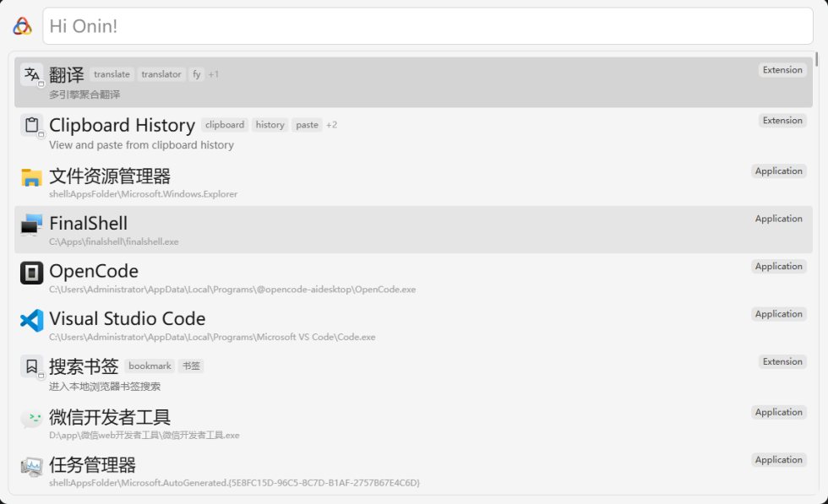Focus the Hi Onin! search field
Image resolution: width=828 pixels, height=504 pixels.
click(428, 26)
